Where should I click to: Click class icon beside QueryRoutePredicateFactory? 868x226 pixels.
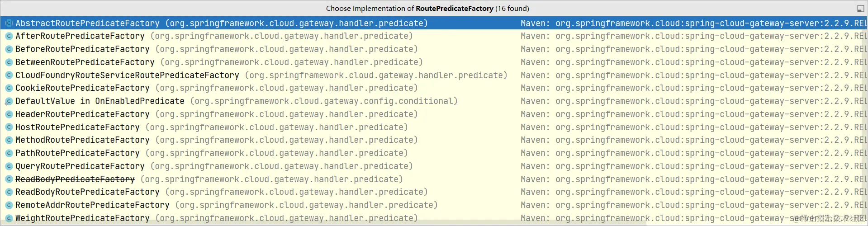(x=9, y=166)
